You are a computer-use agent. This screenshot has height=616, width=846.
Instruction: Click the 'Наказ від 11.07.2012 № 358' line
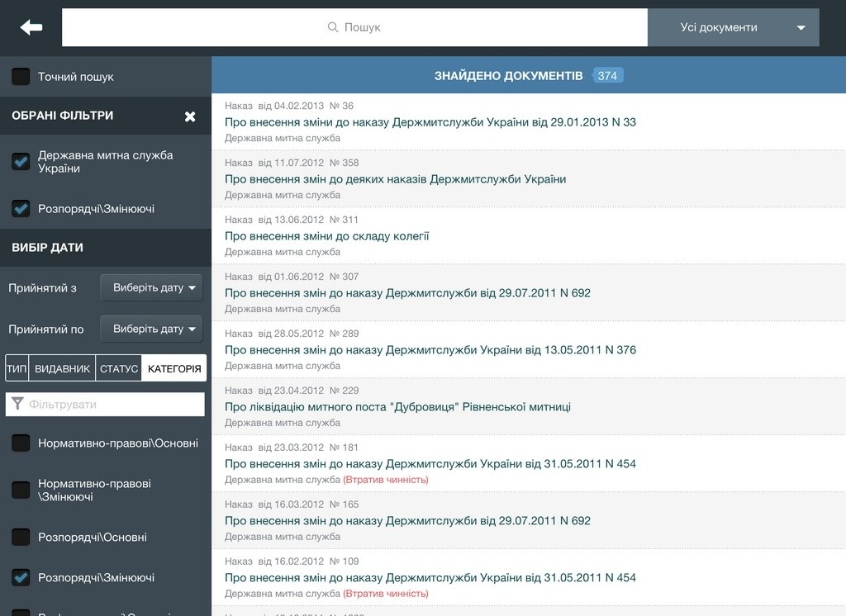[292, 163]
